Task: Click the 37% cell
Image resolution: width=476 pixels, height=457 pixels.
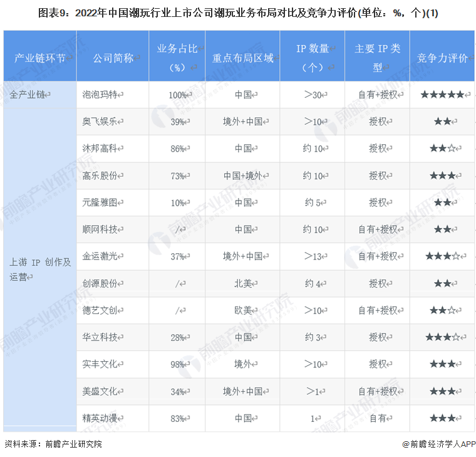Action: click(177, 256)
